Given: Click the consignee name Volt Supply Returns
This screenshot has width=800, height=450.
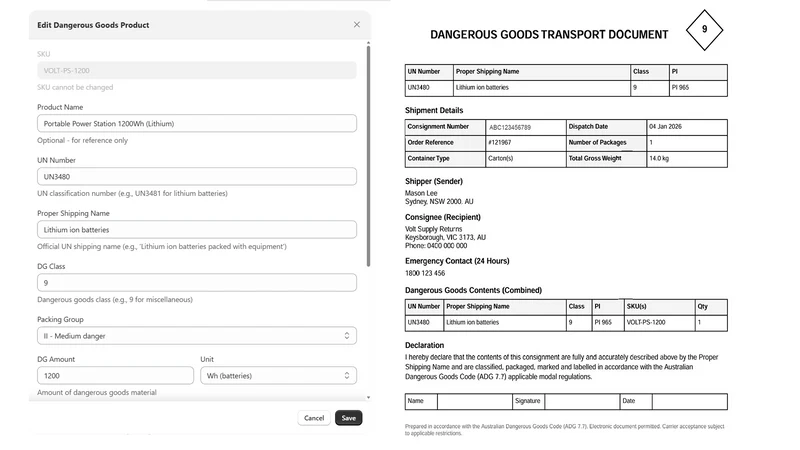Looking at the screenshot, I should coord(433,229).
